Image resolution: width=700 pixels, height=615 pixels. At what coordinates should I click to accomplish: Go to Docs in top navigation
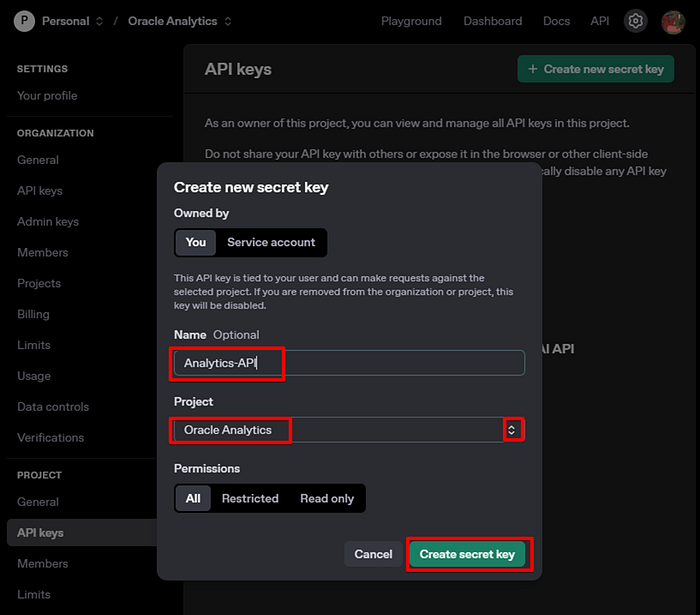click(556, 21)
